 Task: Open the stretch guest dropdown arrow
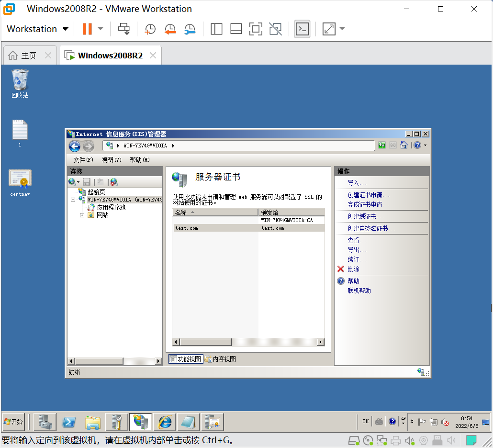342,29
